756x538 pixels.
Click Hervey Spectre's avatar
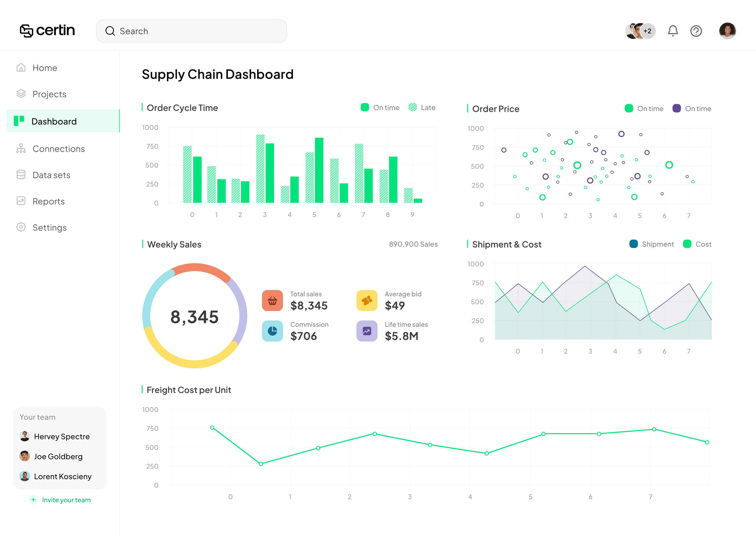24,436
